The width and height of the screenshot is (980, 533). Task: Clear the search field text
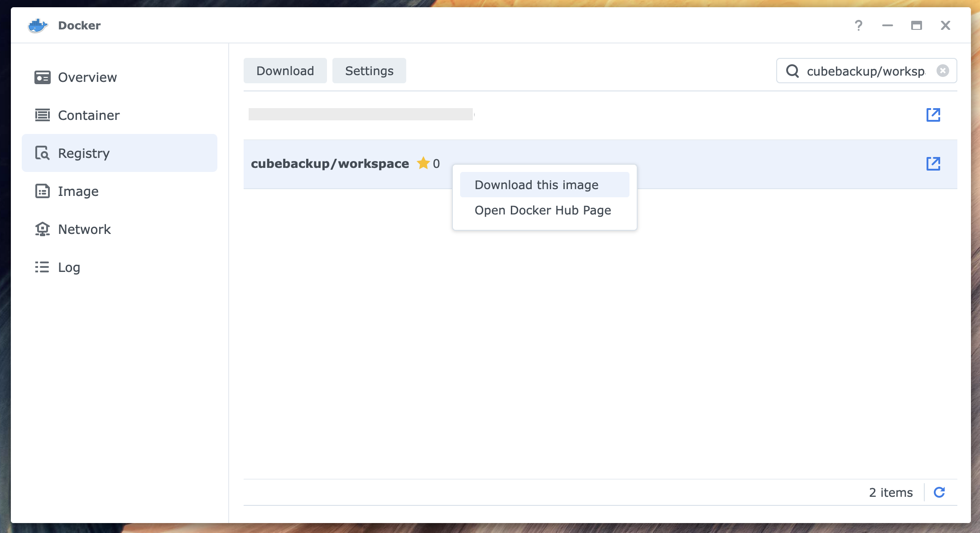point(943,71)
